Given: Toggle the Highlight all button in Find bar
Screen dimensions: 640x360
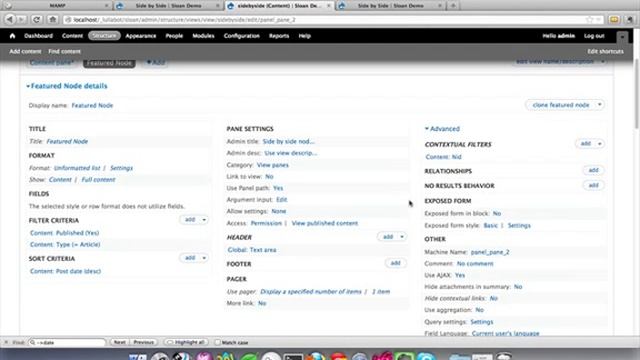Looking at the screenshot, I should pos(186,342).
